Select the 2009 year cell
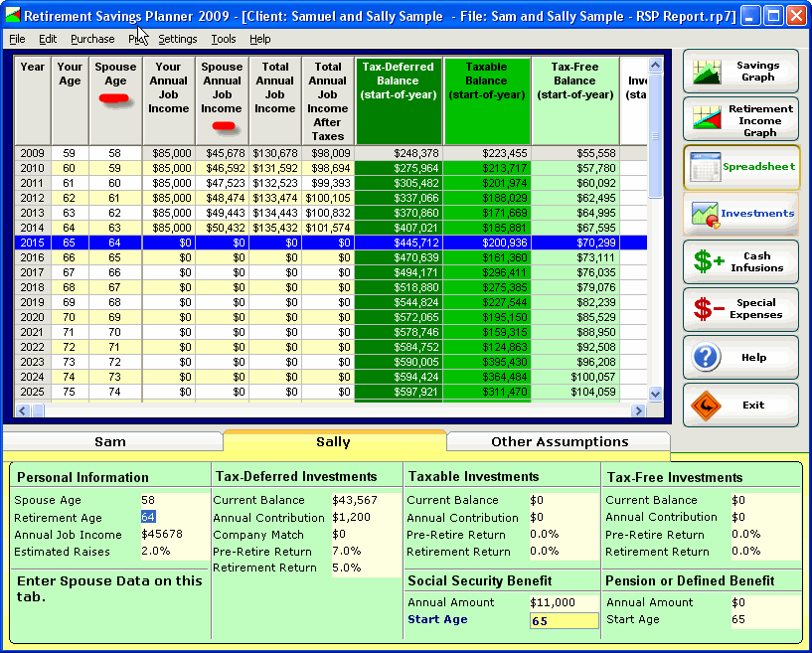812x653 pixels. (33, 153)
